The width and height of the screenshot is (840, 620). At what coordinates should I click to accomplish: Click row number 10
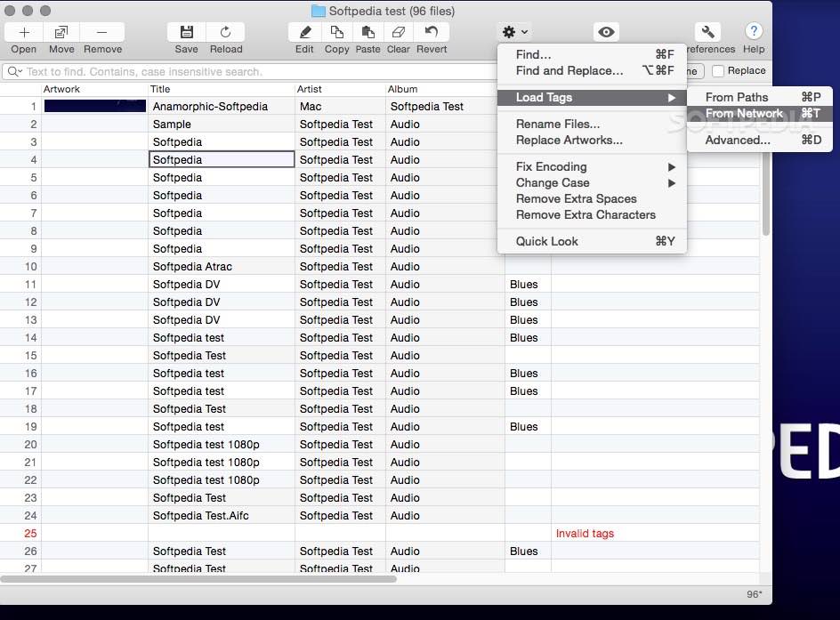30,267
